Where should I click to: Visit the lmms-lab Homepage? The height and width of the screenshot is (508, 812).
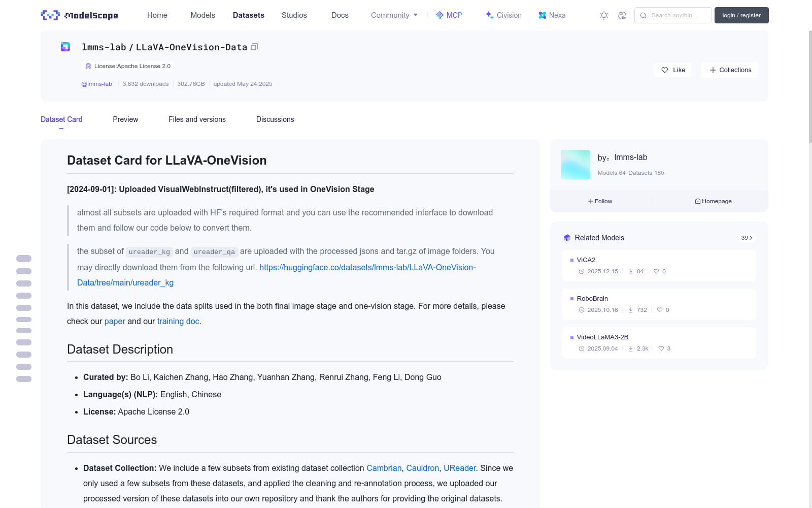713,201
